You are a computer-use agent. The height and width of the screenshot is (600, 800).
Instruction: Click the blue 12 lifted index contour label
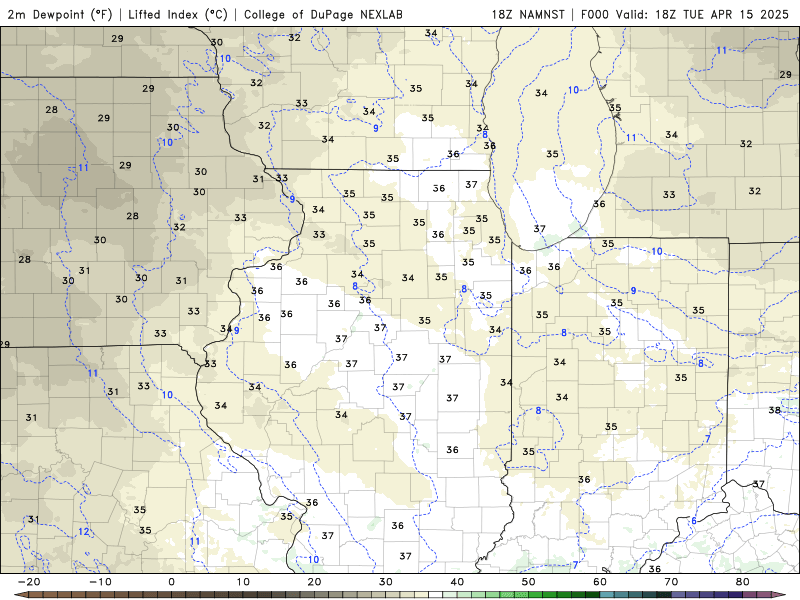click(x=84, y=532)
